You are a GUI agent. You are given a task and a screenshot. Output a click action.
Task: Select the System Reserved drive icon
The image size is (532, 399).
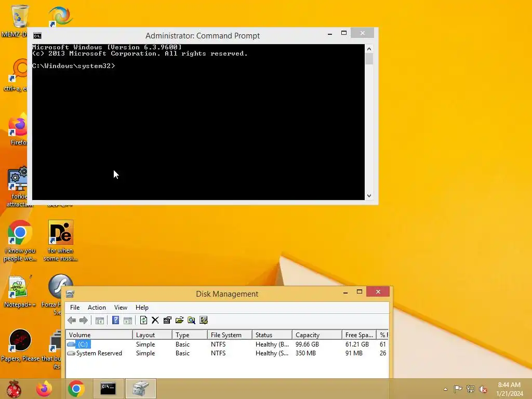click(71, 353)
